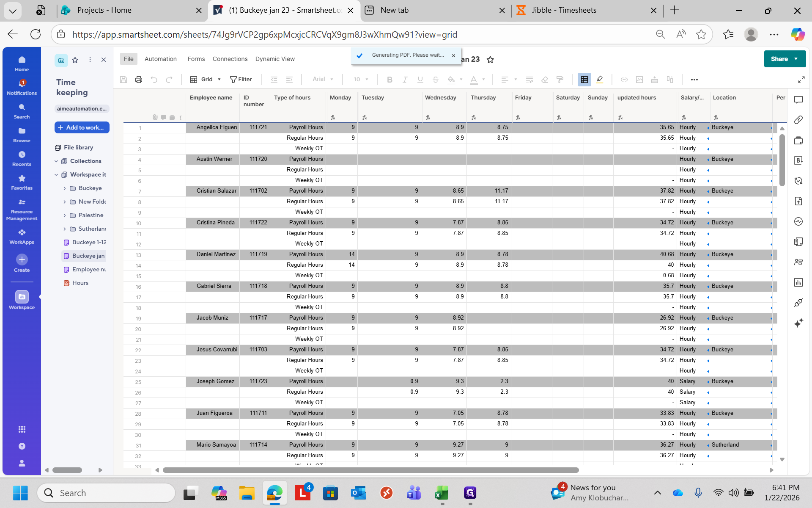Image resolution: width=812 pixels, height=508 pixels.
Task: Open the Automation menu
Action: click(160, 59)
